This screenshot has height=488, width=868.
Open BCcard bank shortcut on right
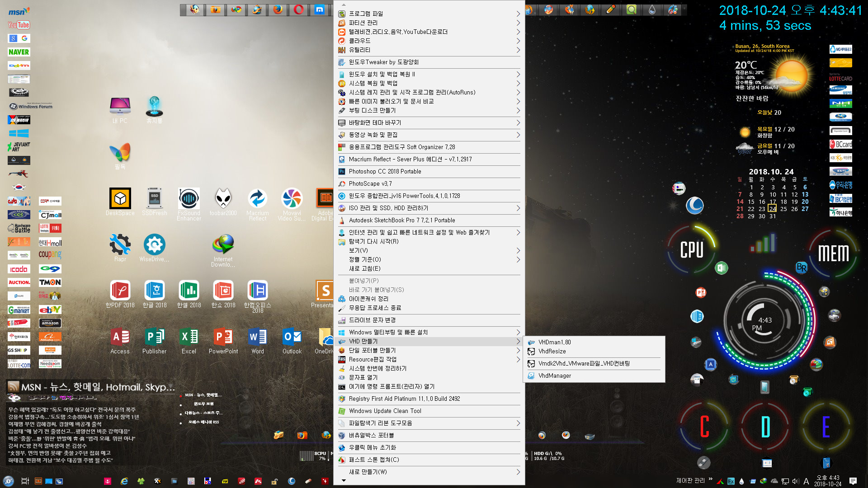coord(840,144)
